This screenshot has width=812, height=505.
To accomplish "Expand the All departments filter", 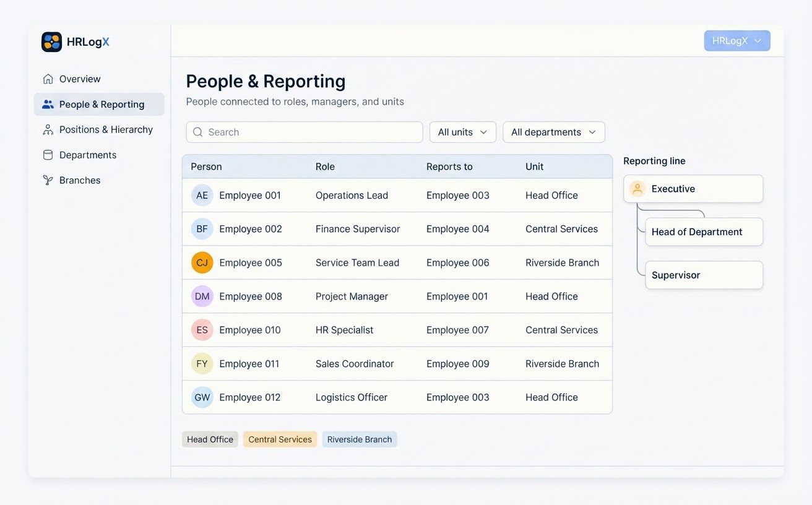I will pyautogui.click(x=554, y=132).
